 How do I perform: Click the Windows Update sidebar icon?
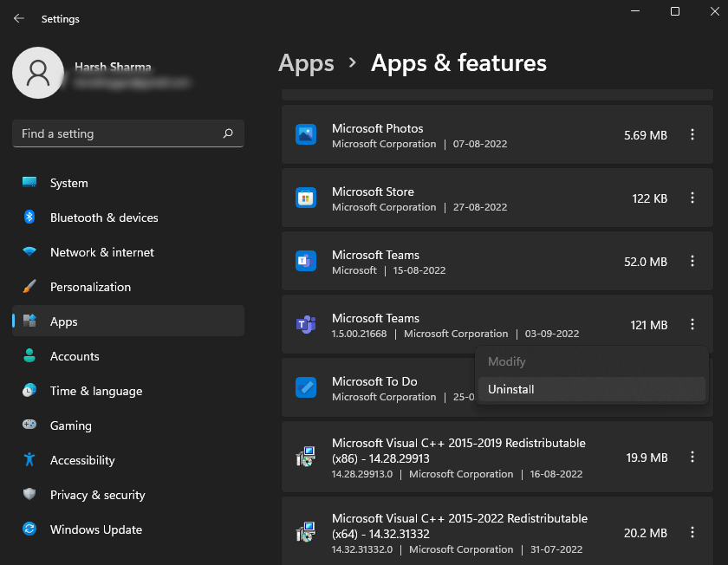(x=29, y=529)
